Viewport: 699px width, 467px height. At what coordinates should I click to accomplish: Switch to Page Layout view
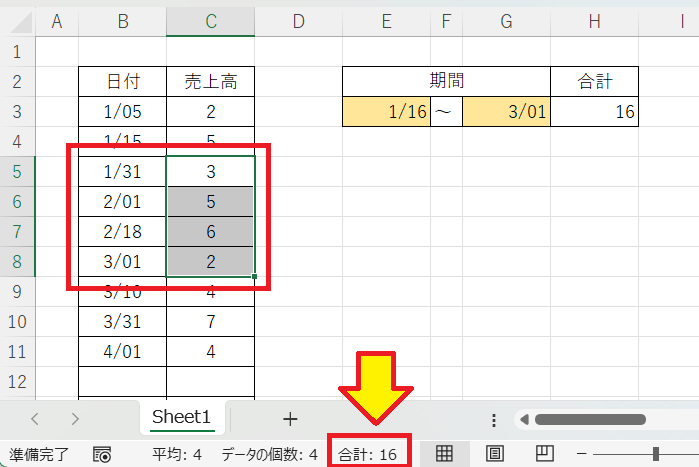coord(494,454)
